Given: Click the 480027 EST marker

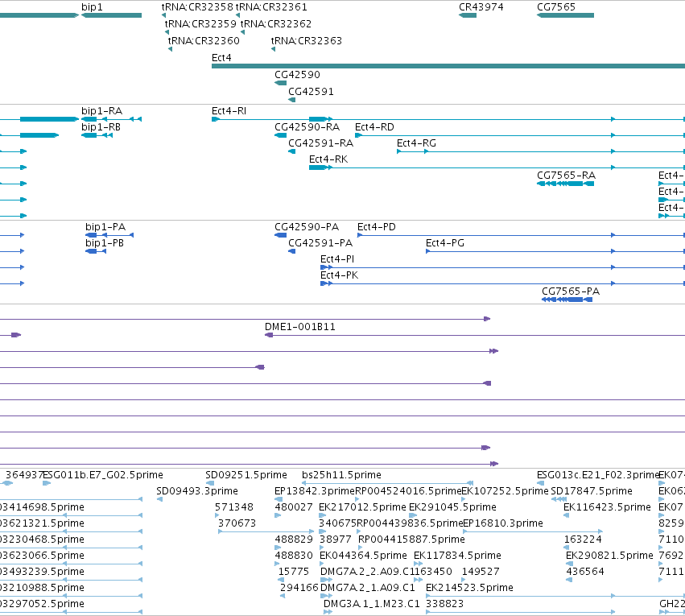Looking at the screenshot, I should [278, 515].
